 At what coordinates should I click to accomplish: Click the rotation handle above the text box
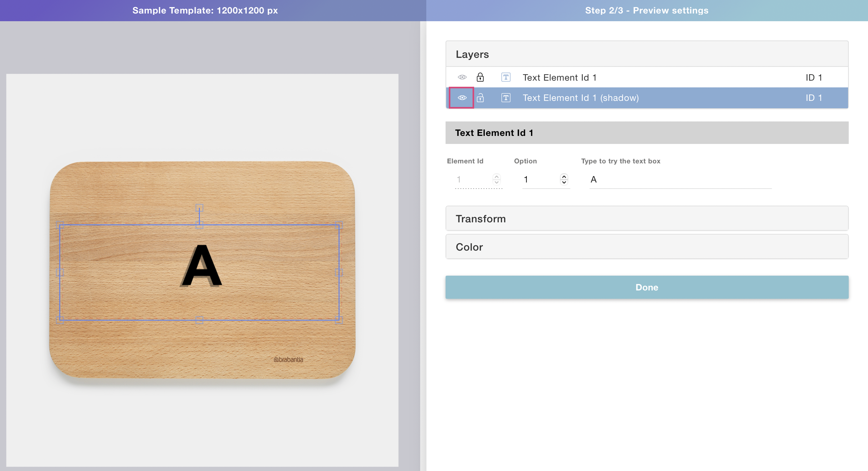pos(199,208)
